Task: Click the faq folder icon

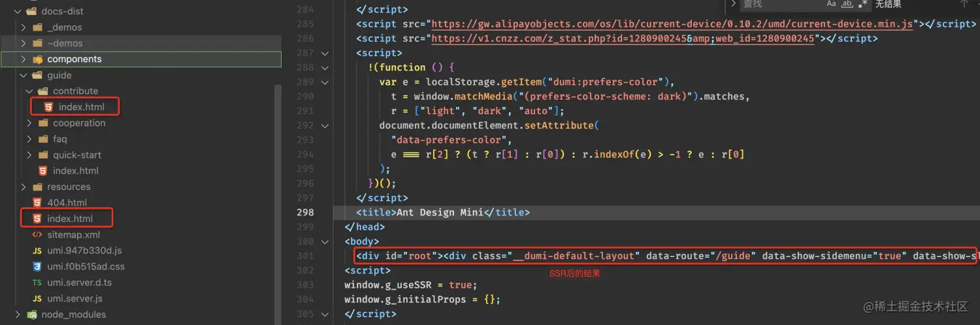Action: click(x=43, y=139)
